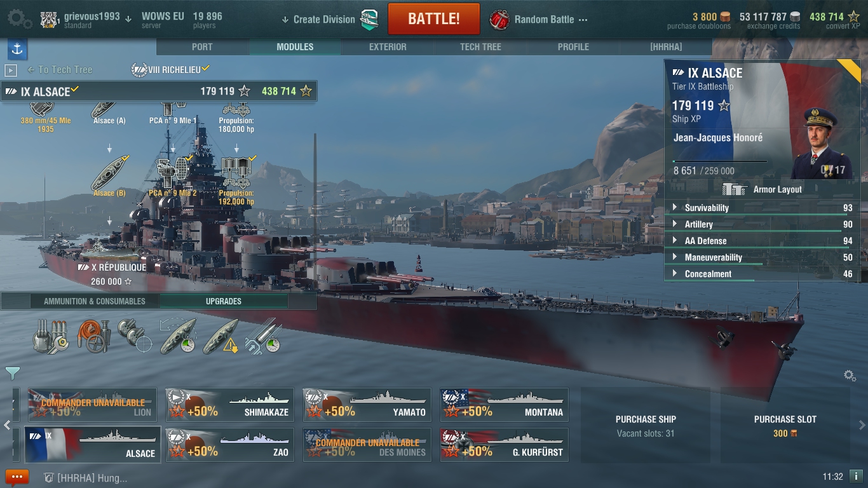Viewport: 868px width, 488px height.
Task: Open the chat speech bubble icon
Action: 17,477
